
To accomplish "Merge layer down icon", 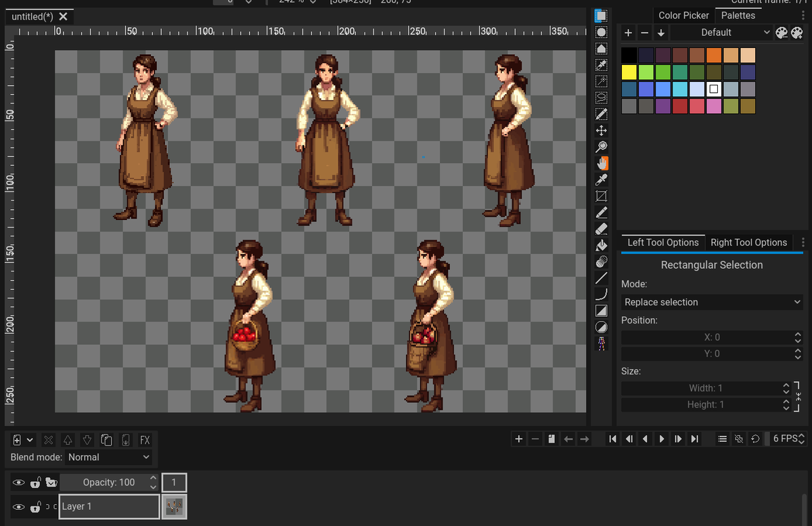I will tap(126, 440).
